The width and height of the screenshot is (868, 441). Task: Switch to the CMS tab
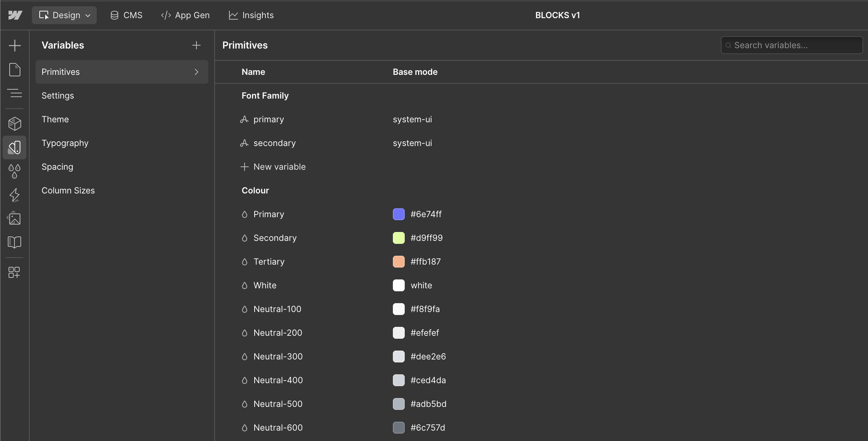click(126, 15)
